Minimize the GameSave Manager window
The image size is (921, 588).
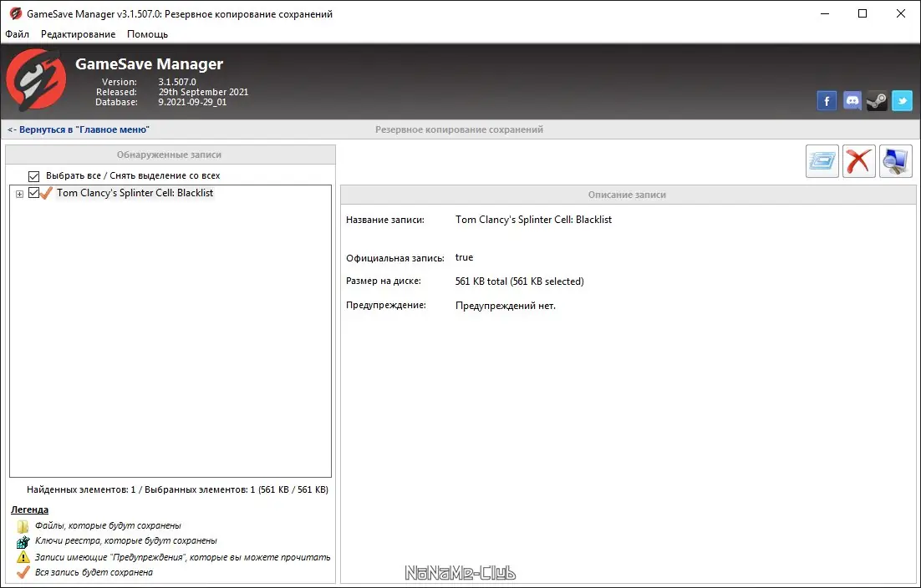(824, 13)
